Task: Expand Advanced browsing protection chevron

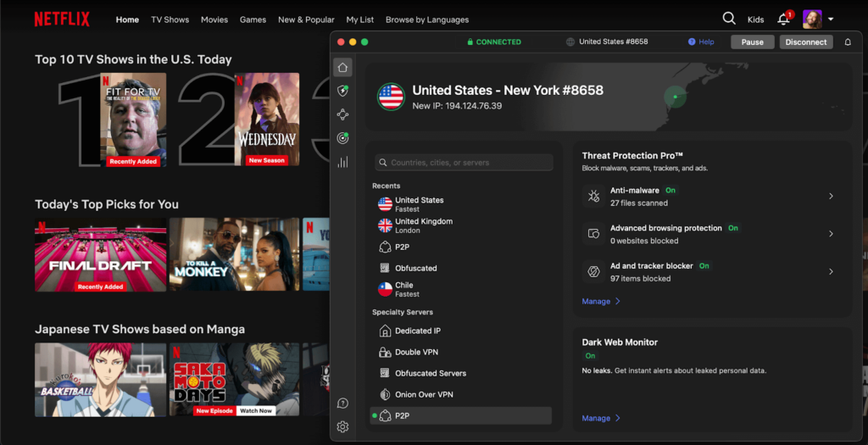Action: tap(831, 234)
